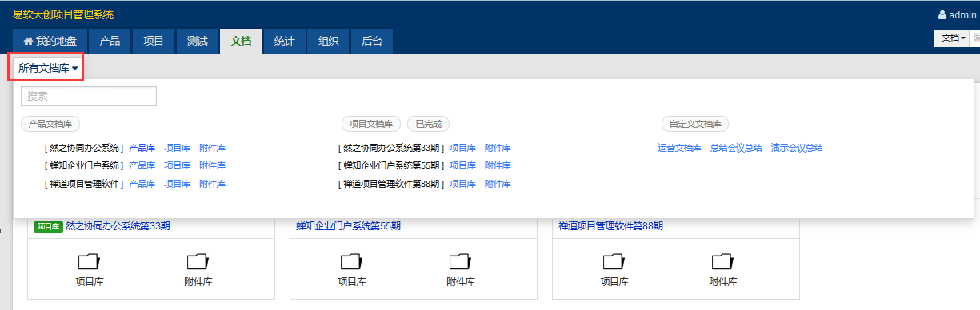Select the 文档 tab

pyautogui.click(x=241, y=41)
